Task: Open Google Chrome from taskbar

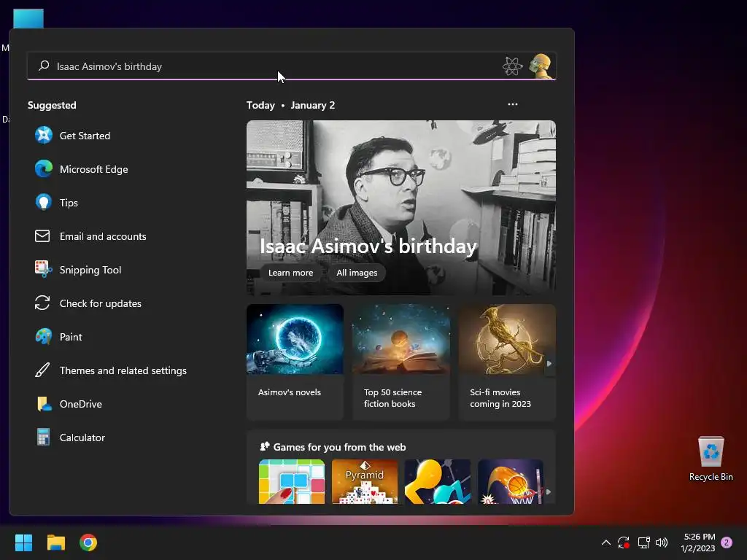Action: (x=88, y=542)
